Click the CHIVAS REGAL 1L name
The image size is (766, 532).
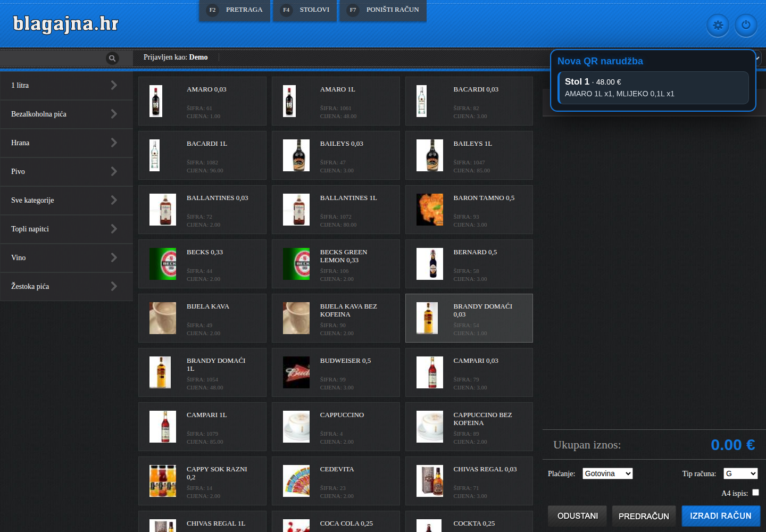click(216, 523)
